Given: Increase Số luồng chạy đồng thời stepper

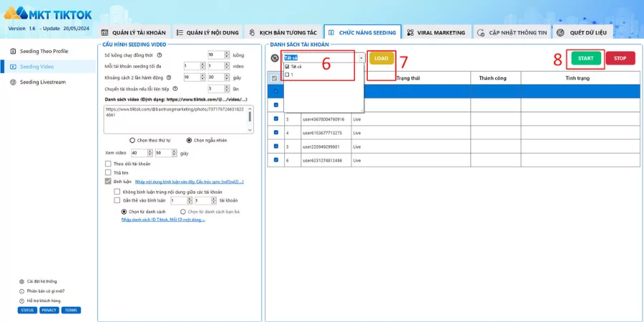Looking at the screenshot, I should pos(227,53).
